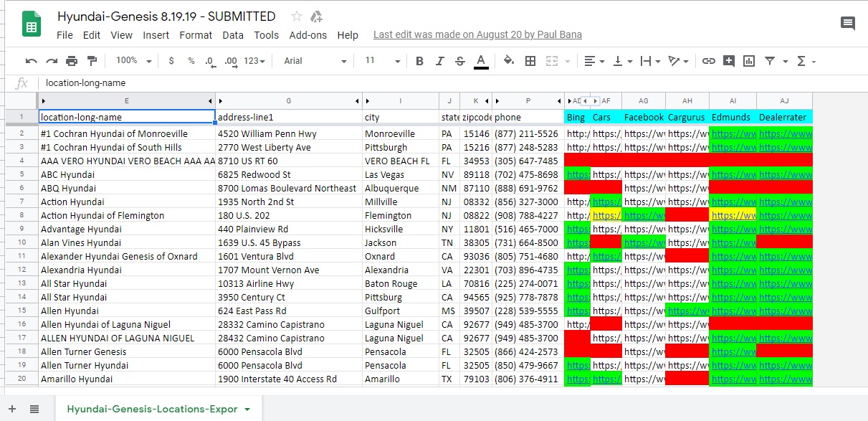The width and height of the screenshot is (868, 421).
Task: Select the Dealerrater header cell
Action: 784,117
